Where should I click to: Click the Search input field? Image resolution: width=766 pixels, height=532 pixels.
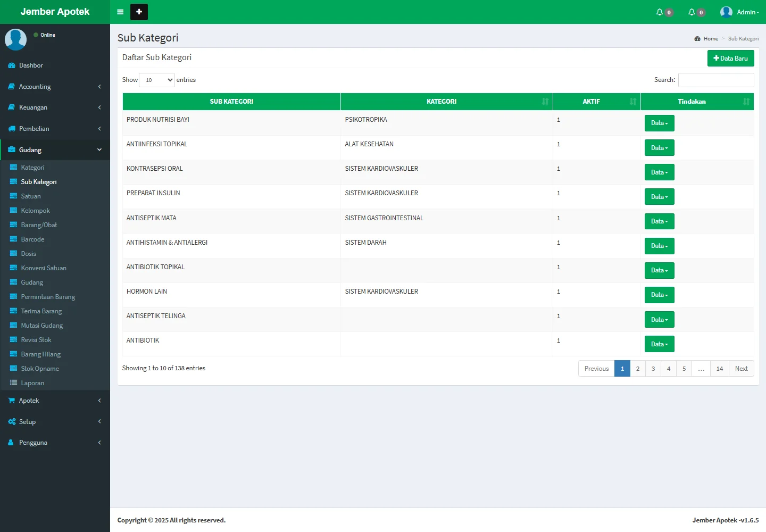pos(715,80)
